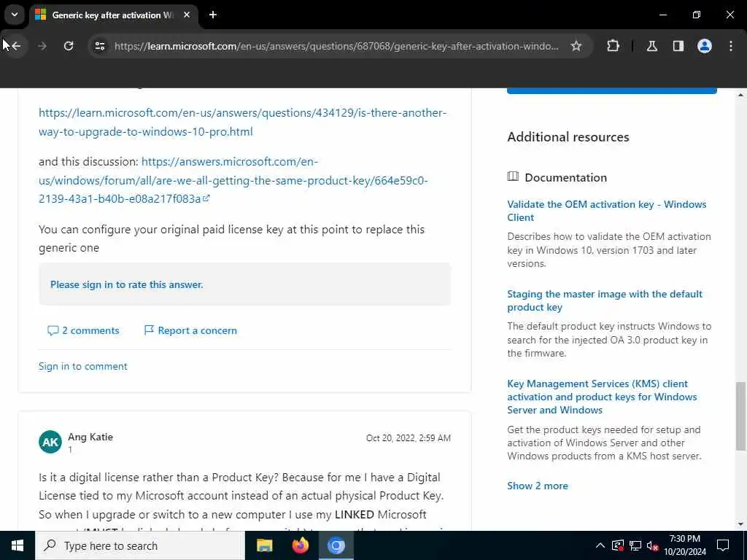Click the AK avatar of Ang Katie
Viewport: 747px width, 560px height.
(x=50, y=442)
